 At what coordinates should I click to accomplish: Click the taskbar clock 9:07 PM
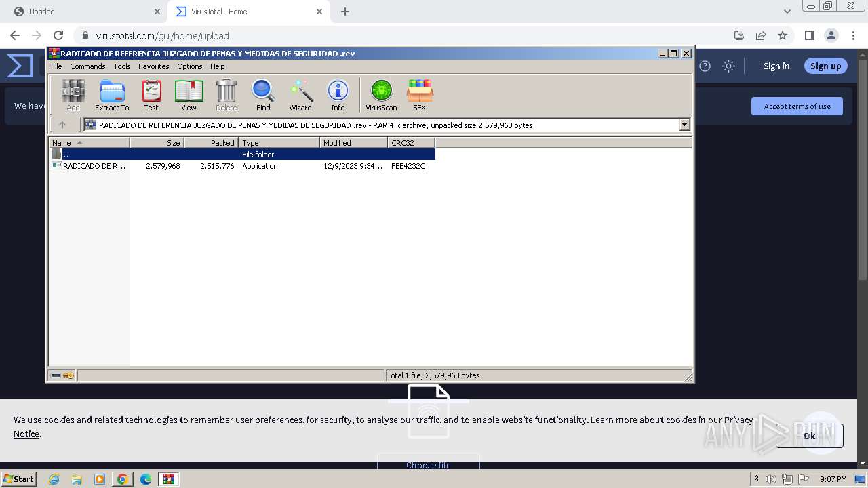coord(833,479)
